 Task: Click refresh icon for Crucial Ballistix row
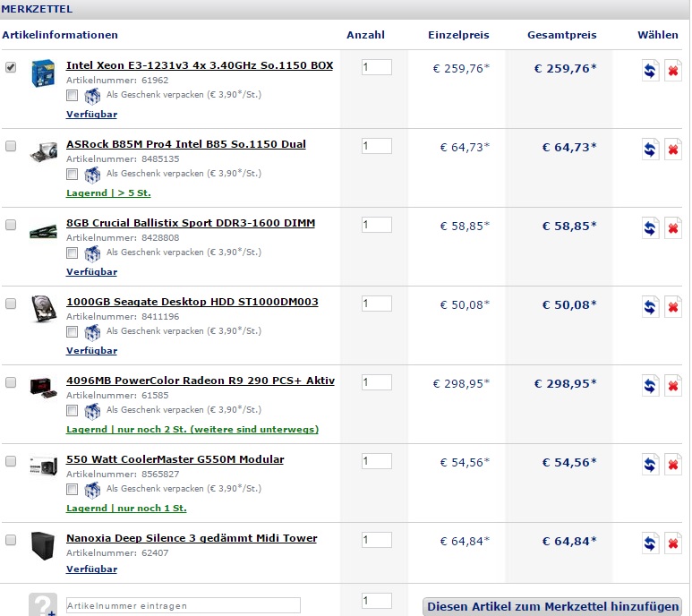coord(650,228)
